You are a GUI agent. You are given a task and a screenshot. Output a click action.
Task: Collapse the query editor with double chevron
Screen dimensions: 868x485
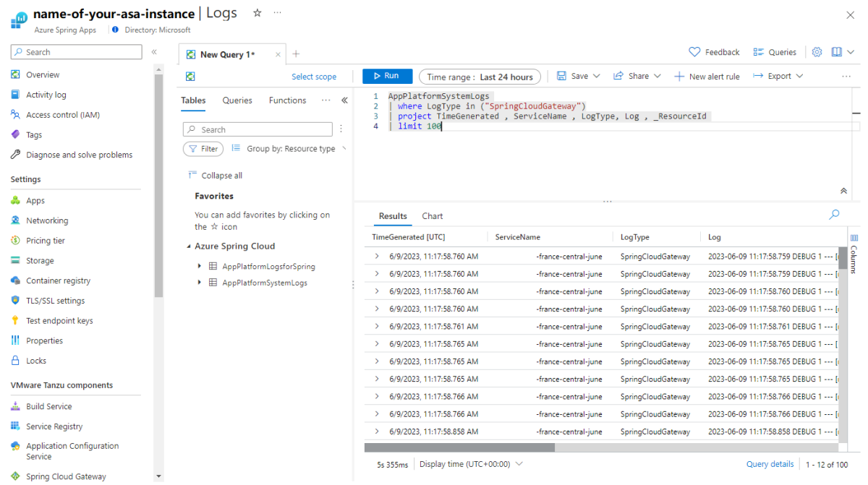(843, 191)
